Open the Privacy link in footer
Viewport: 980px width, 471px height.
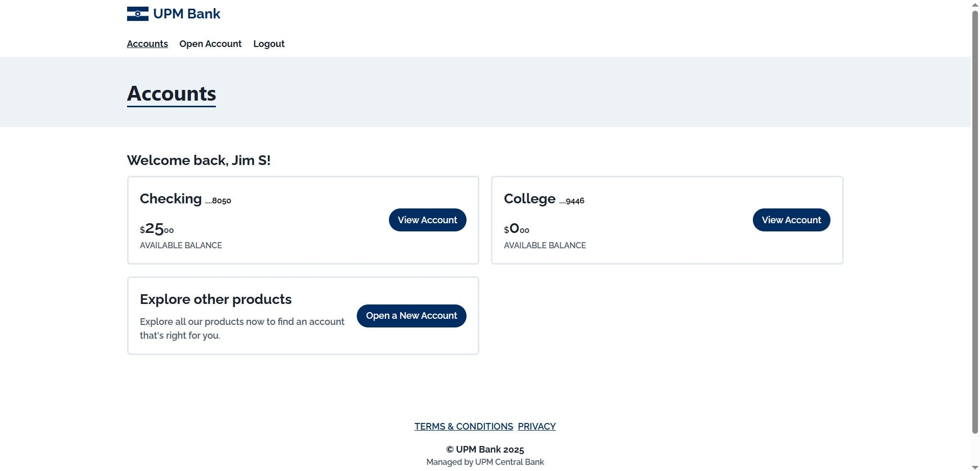tap(536, 427)
